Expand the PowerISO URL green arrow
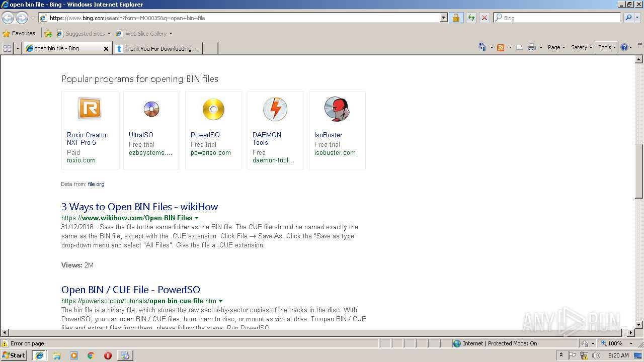 click(x=220, y=301)
